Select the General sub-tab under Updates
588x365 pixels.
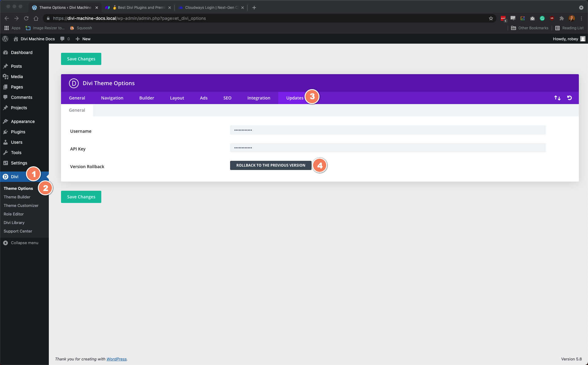point(77,110)
